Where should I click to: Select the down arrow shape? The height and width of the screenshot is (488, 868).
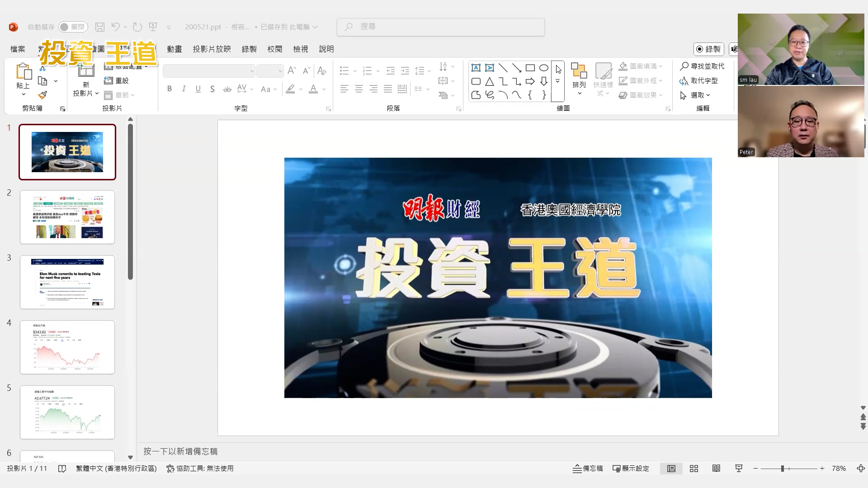(544, 81)
